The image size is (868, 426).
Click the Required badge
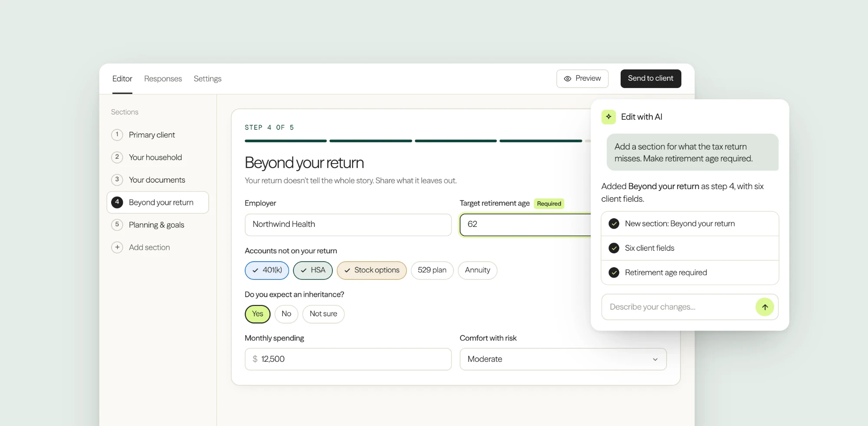(x=549, y=203)
